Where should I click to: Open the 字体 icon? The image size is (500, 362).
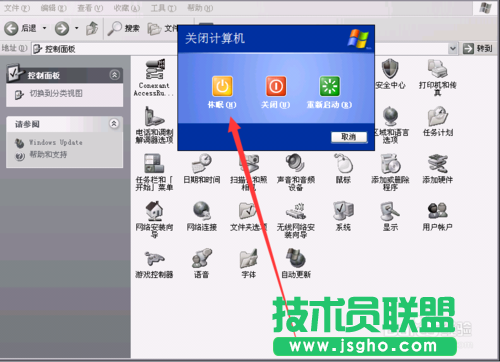tap(249, 263)
